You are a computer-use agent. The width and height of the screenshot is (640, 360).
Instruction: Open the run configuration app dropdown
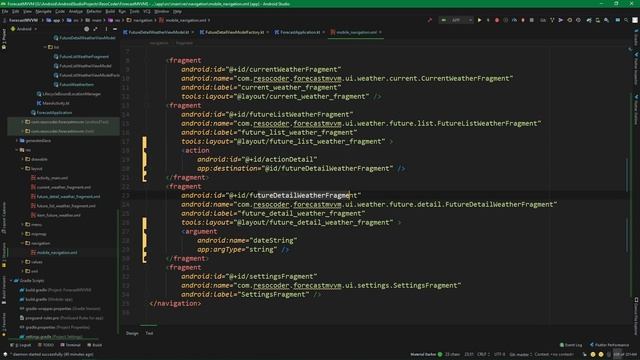[456, 20]
